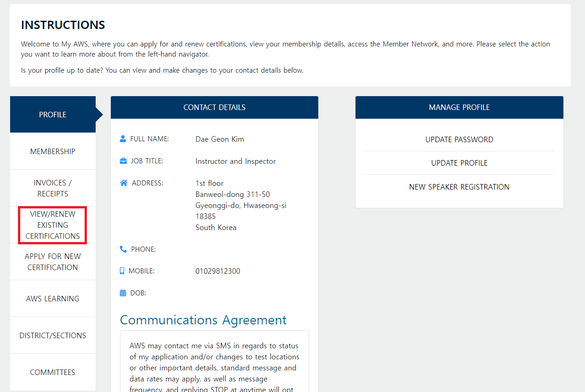This screenshot has height=392, width=585.
Task: Click the address line Banweol-dong 311-50
Action: click(x=233, y=194)
